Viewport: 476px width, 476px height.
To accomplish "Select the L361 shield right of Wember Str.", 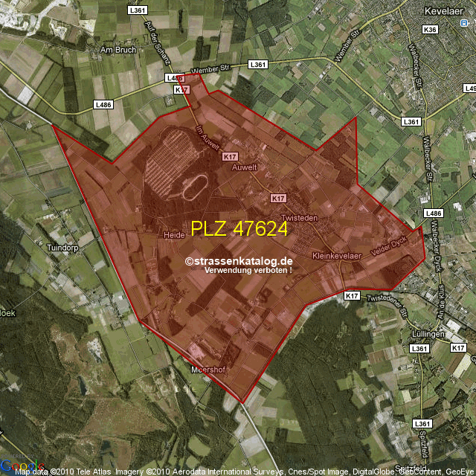I will pyautogui.click(x=258, y=65).
